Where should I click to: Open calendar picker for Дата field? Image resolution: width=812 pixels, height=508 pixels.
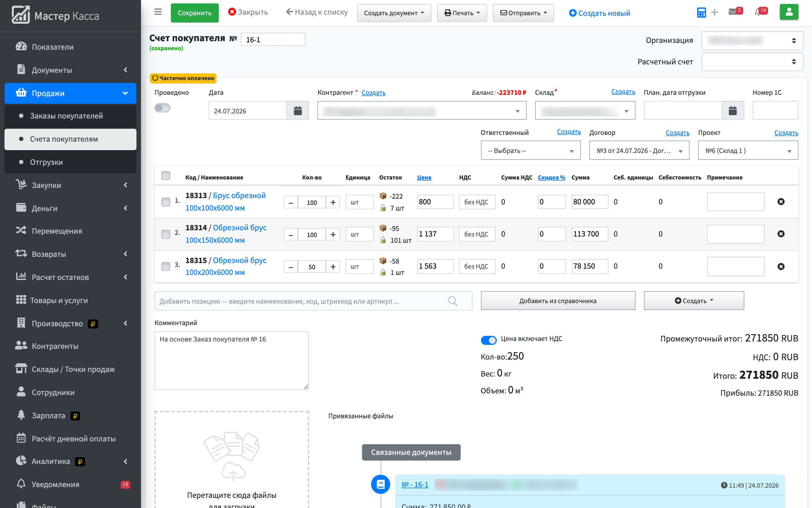[298, 111]
